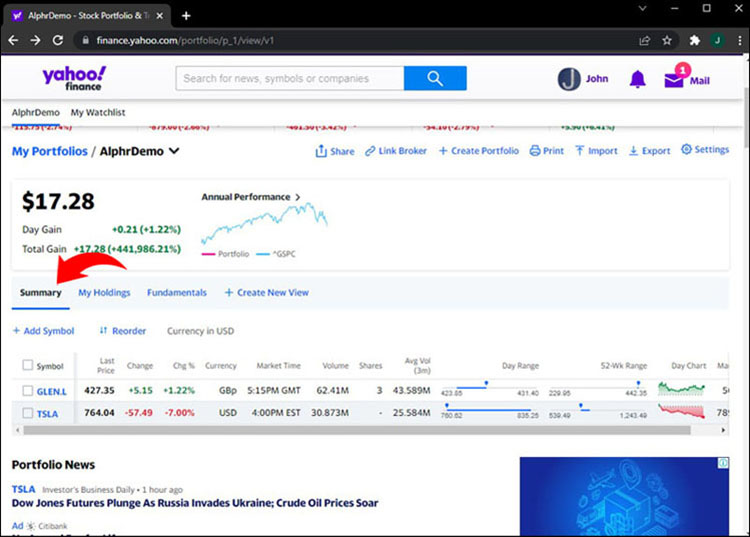750x537 pixels.
Task: Open the Dow Jones Futures Plunge headline
Action: [x=195, y=503]
